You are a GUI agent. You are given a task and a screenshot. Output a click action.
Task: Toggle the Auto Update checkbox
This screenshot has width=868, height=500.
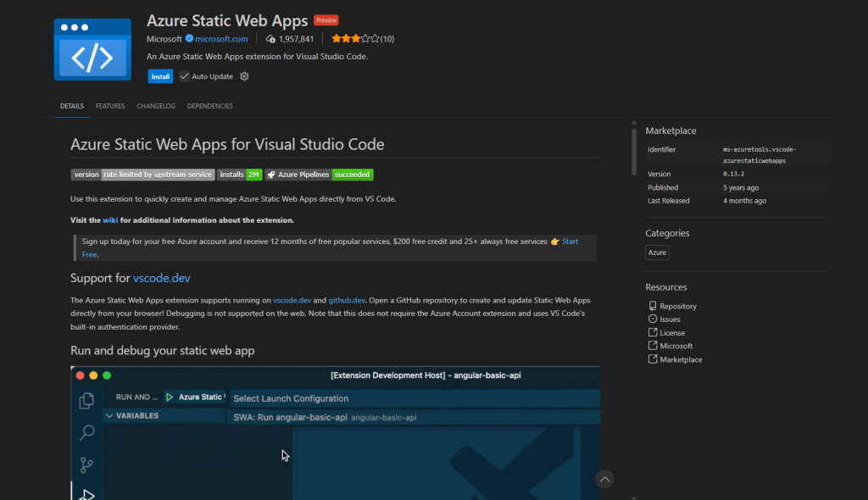click(x=185, y=76)
